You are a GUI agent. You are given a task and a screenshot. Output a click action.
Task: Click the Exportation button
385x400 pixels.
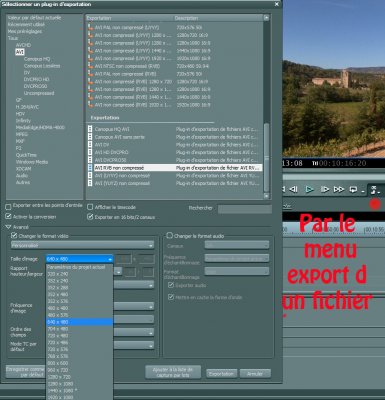tap(221, 374)
